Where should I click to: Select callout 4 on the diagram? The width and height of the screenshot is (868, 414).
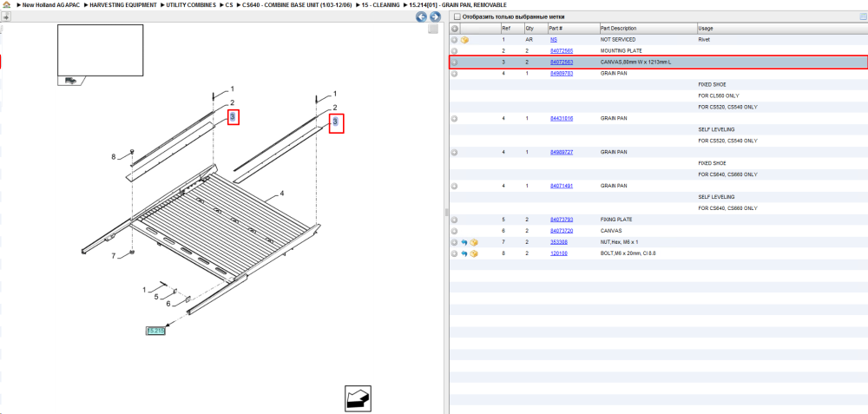[282, 194]
